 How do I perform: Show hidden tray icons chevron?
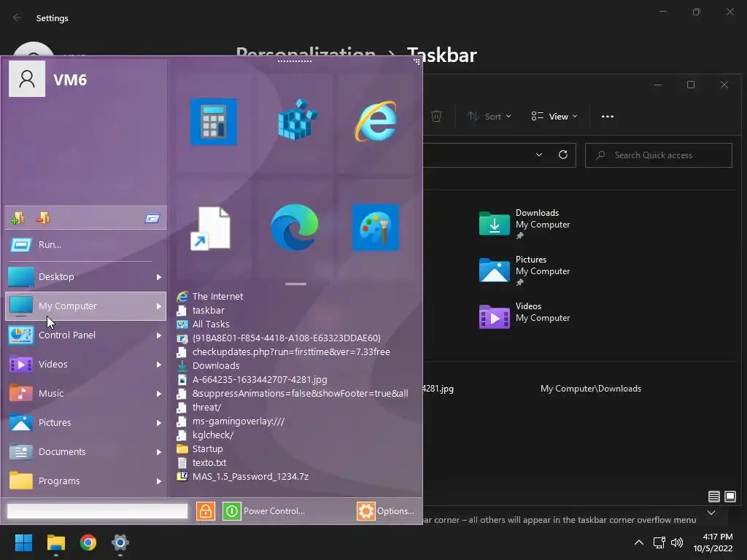point(639,542)
